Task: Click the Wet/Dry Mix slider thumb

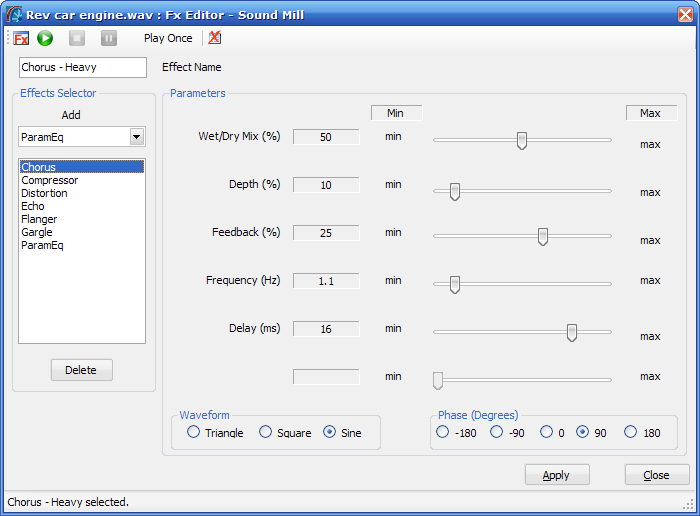Action: tap(521, 141)
